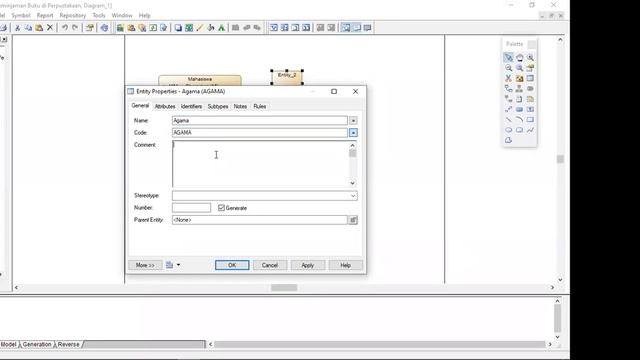This screenshot has width=640, height=360.
Task: Toggle the Generate checkbox
Action: coord(221,208)
